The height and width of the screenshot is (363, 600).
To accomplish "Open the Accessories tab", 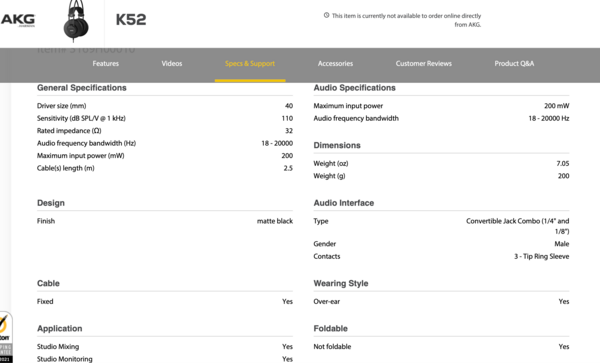I will [335, 63].
